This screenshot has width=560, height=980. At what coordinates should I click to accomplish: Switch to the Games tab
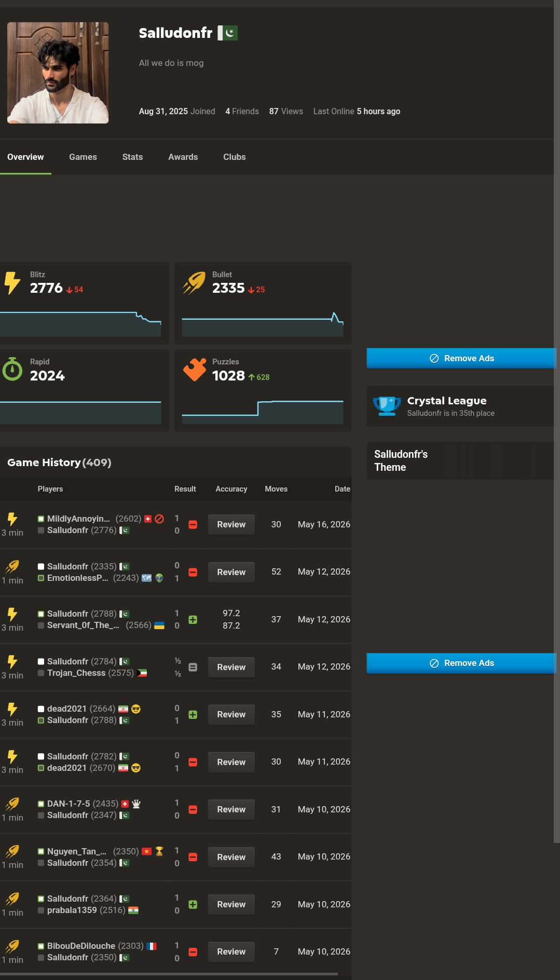pyautogui.click(x=83, y=157)
